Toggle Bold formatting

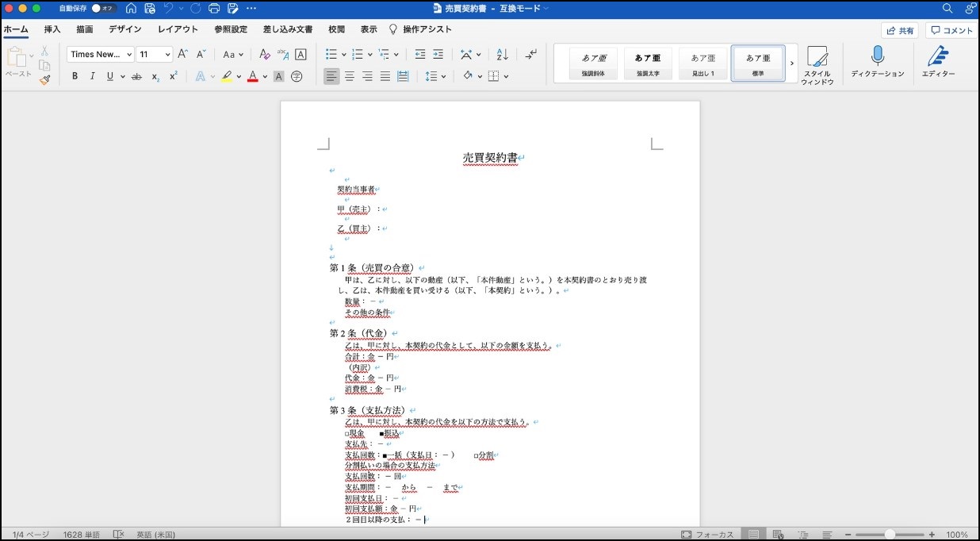(x=75, y=77)
